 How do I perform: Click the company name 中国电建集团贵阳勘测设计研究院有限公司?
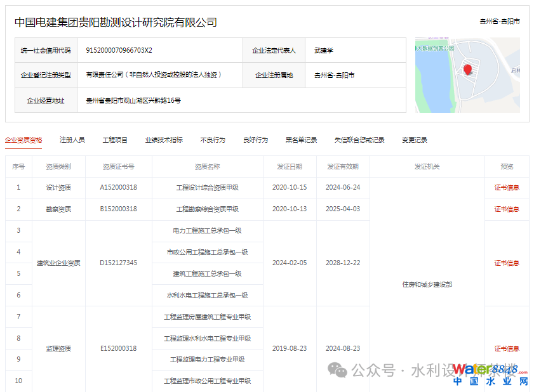(116, 23)
